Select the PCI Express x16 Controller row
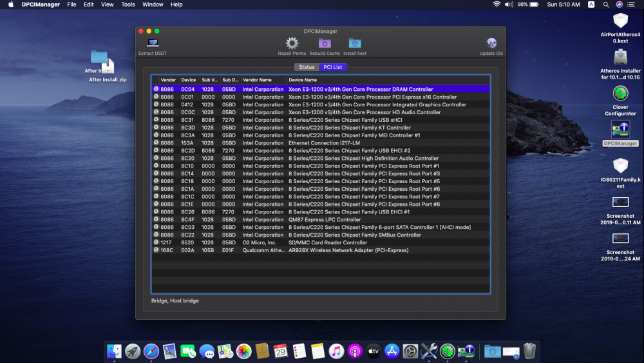644x363 pixels. click(x=321, y=97)
